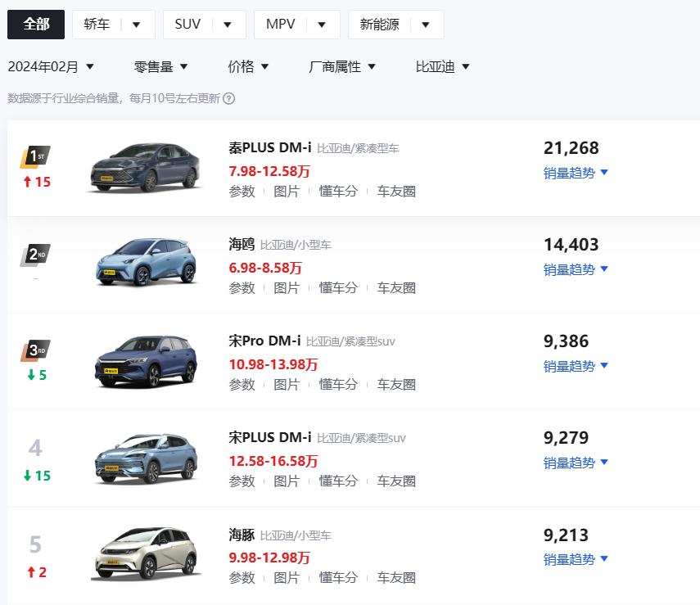Click the price 7.98-12.58万
The image size is (700, 605).
click(x=269, y=171)
